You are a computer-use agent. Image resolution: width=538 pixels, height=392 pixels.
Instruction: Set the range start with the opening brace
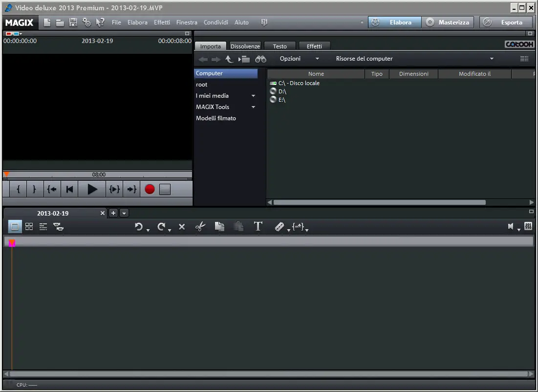(x=19, y=189)
